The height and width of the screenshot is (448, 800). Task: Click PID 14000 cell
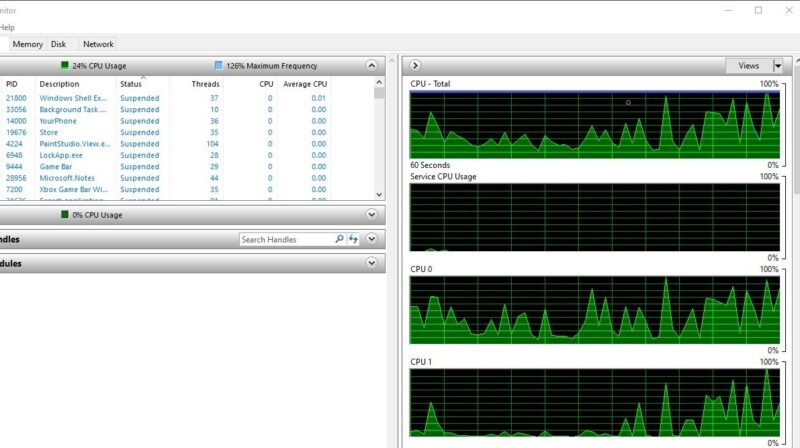point(16,121)
